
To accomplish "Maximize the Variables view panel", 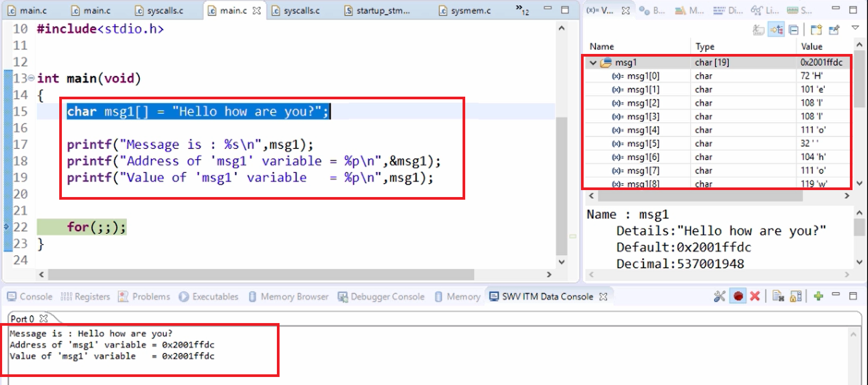I will click(853, 10).
